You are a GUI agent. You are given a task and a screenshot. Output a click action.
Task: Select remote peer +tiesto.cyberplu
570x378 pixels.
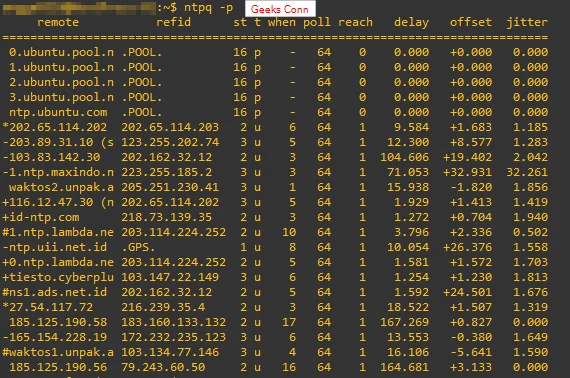click(x=58, y=277)
